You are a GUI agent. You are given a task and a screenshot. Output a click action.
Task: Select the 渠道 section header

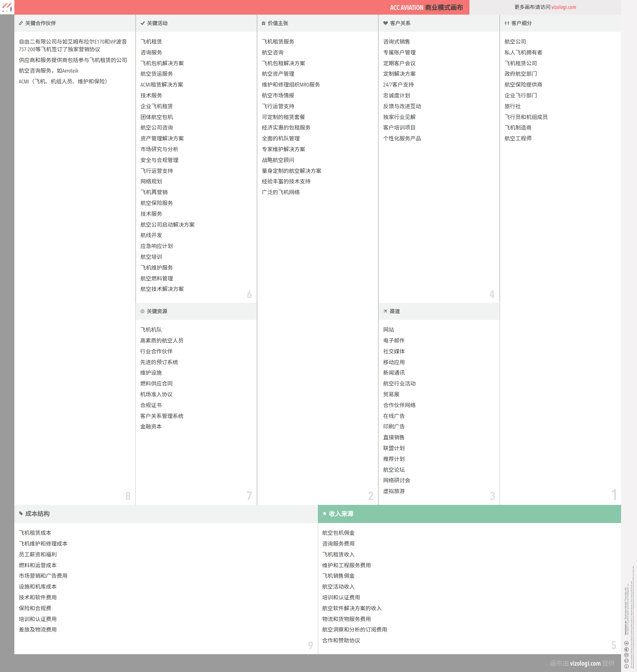(394, 311)
